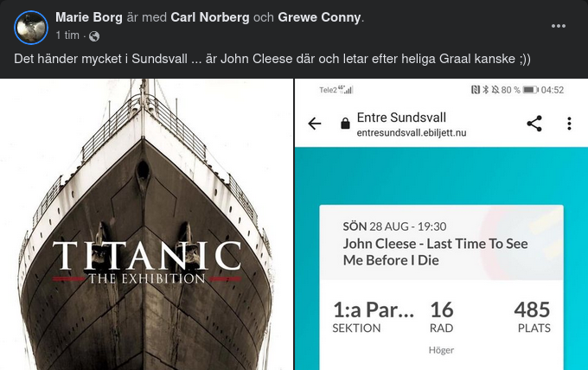Open the three-dot overflow menu
Image resolution: width=588 pixels, height=370 pixels.
[x=569, y=124]
